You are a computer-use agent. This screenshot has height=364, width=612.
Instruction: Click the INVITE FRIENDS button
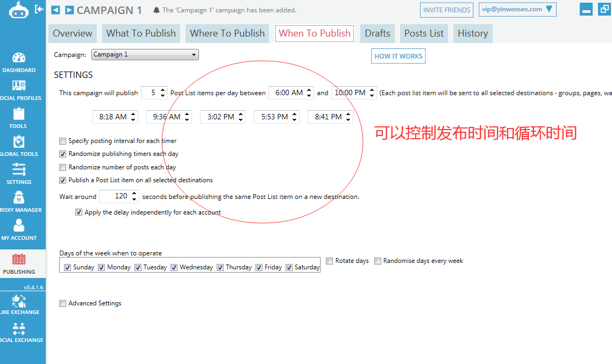446,10
